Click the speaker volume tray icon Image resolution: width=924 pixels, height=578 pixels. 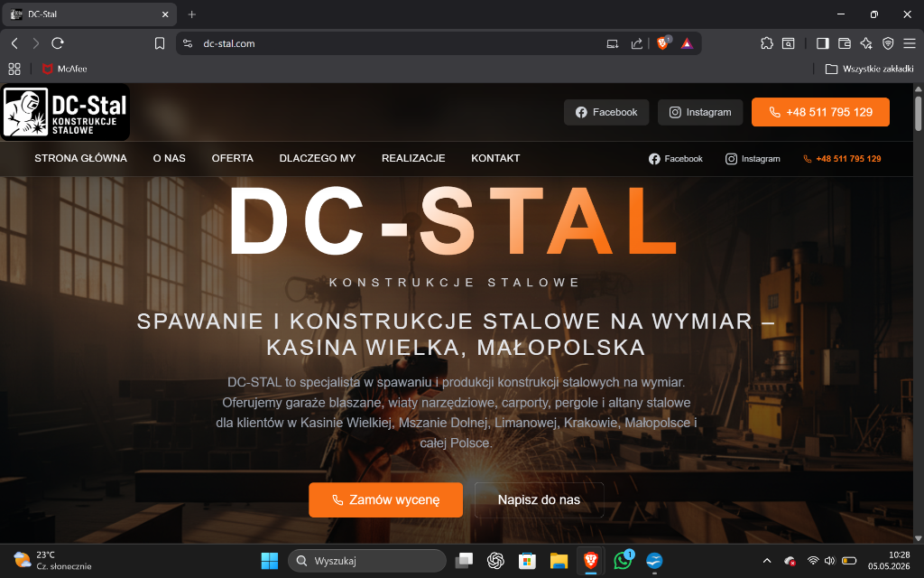tap(830, 560)
